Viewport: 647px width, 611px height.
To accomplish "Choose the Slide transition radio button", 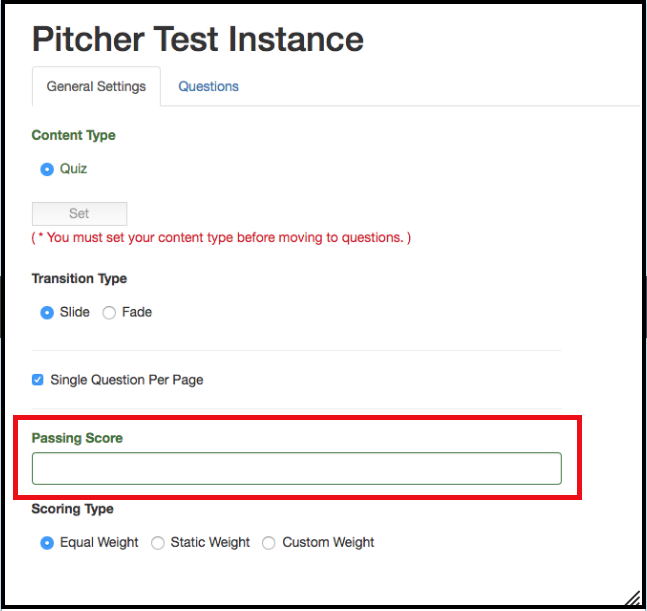I will [x=47, y=312].
